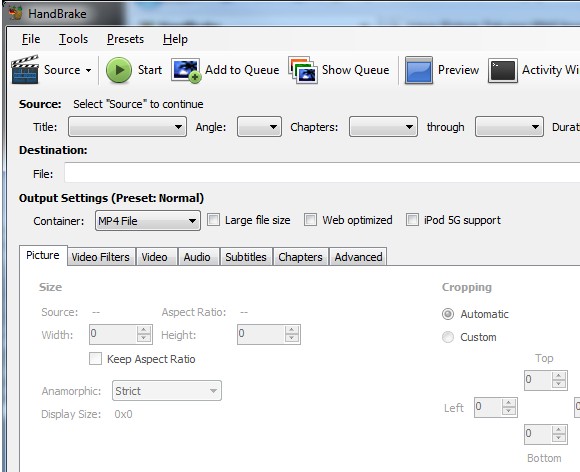Open the Presets menu
580x472 pixels.
point(125,39)
